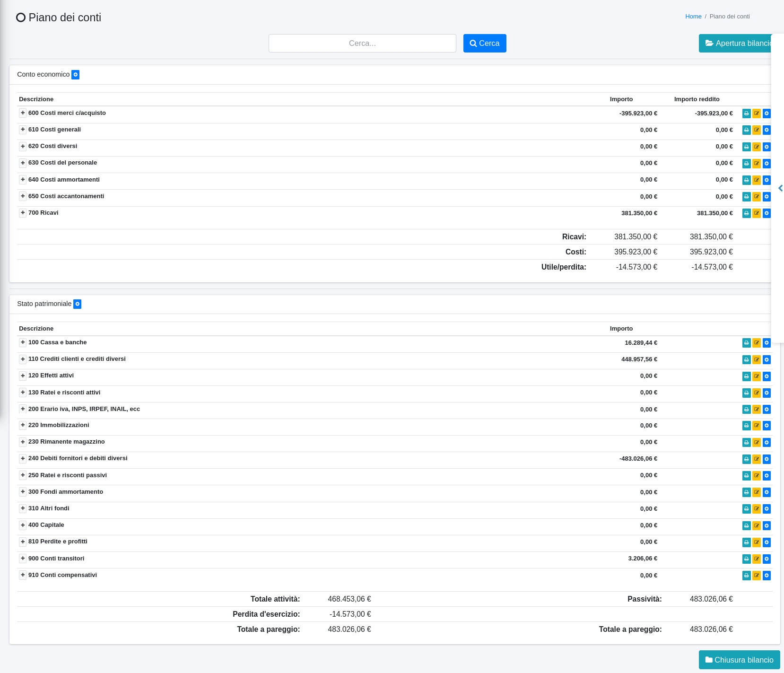Image resolution: width=784 pixels, height=673 pixels.
Task: Focus the Cerca search input field
Action: coord(362,44)
